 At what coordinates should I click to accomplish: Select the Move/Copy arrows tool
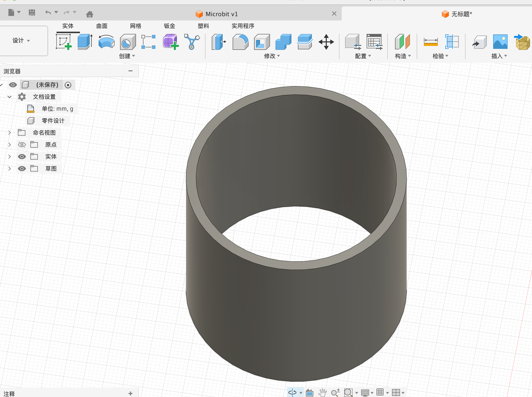coord(326,42)
